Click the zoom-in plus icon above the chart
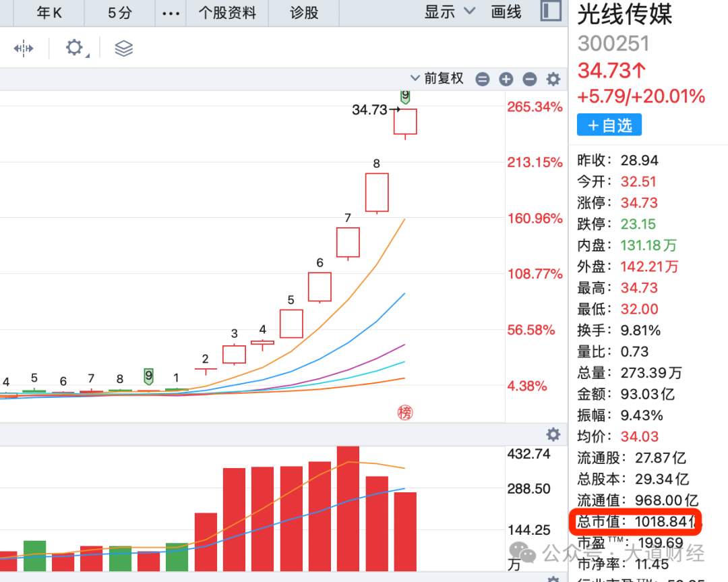Screen dimensions: 728x582 pos(506,79)
